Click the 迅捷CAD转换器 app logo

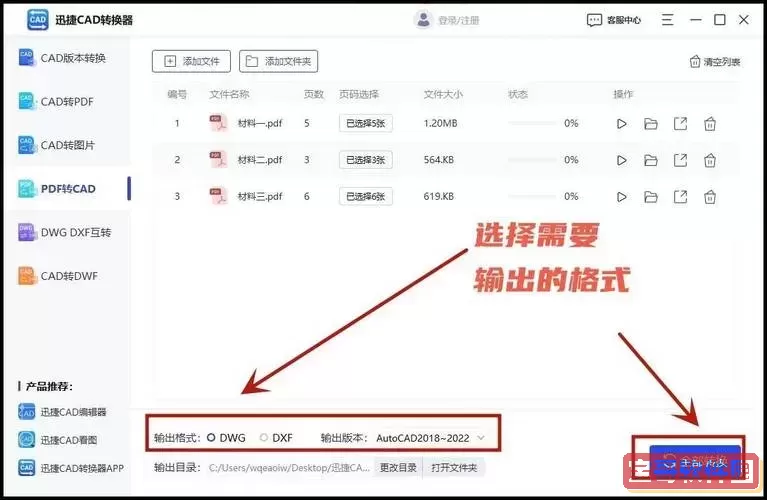tap(38, 20)
